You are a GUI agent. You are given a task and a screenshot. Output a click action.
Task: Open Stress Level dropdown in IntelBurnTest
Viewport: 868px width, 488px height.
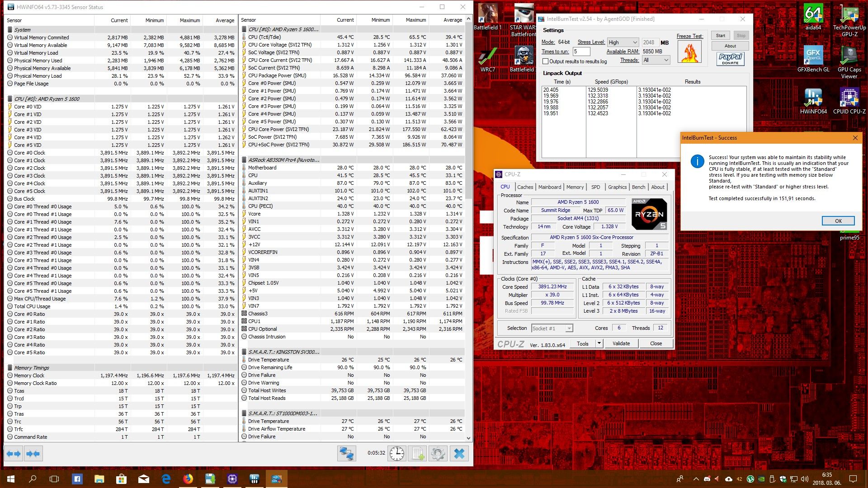point(623,42)
